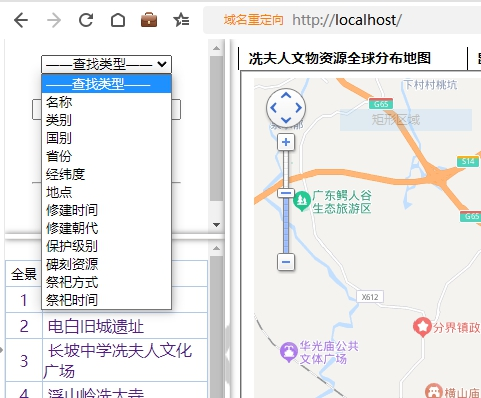Open the 长坡中学冼夫人文化广场 result link
This screenshot has height=398, width=481.
tap(118, 361)
